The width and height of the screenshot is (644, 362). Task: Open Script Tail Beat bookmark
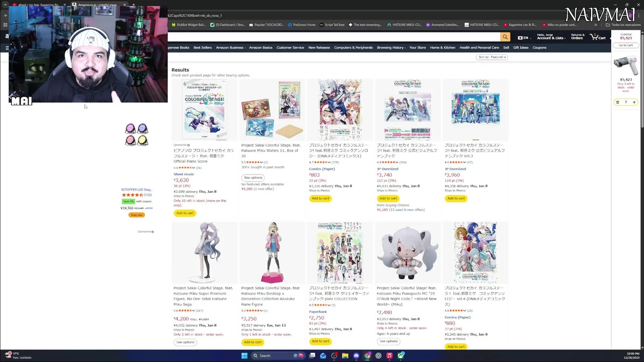(332, 25)
